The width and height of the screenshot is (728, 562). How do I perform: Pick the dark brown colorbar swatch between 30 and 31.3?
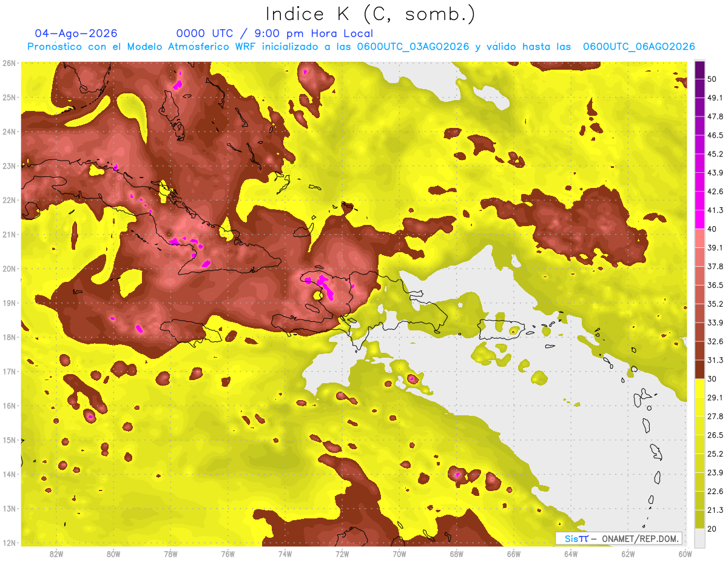click(x=699, y=370)
